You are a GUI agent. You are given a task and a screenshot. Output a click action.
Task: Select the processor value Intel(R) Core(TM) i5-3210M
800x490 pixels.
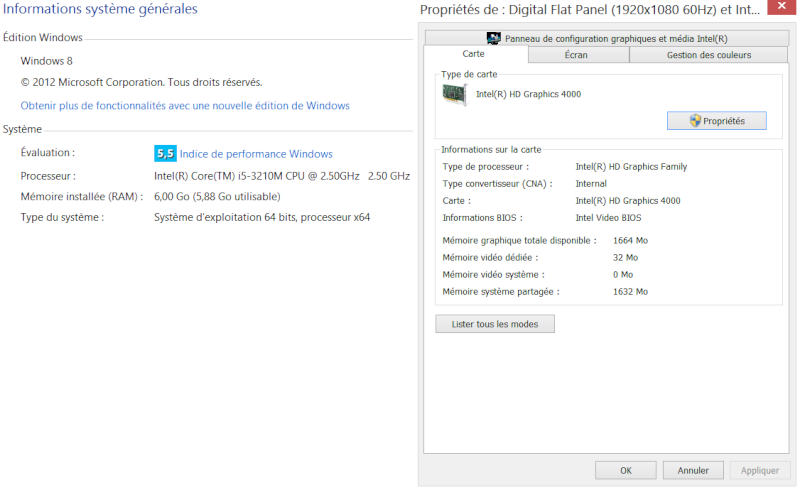click(x=282, y=176)
